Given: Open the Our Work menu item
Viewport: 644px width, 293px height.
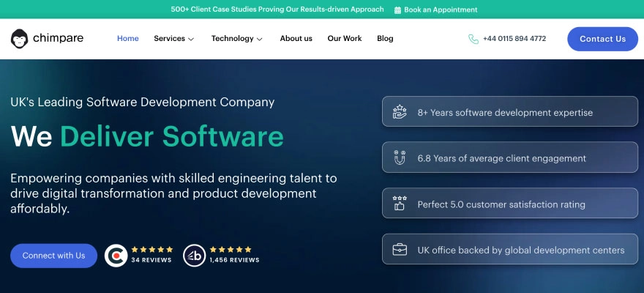Looking at the screenshot, I should (344, 39).
